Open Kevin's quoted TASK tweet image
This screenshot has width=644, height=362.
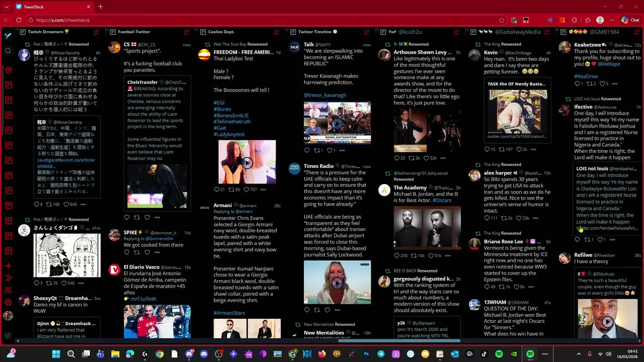click(x=517, y=111)
